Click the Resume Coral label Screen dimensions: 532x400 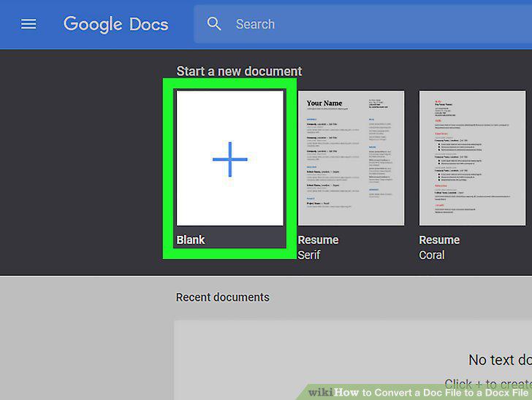tap(439, 247)
